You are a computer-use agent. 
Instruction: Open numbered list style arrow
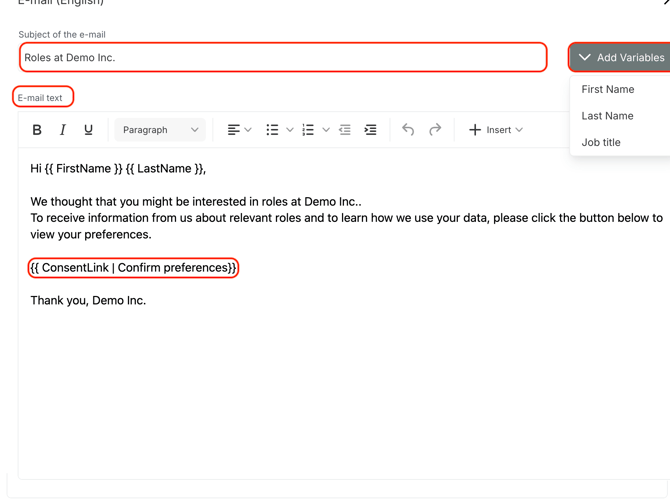[x=326, y=130]
